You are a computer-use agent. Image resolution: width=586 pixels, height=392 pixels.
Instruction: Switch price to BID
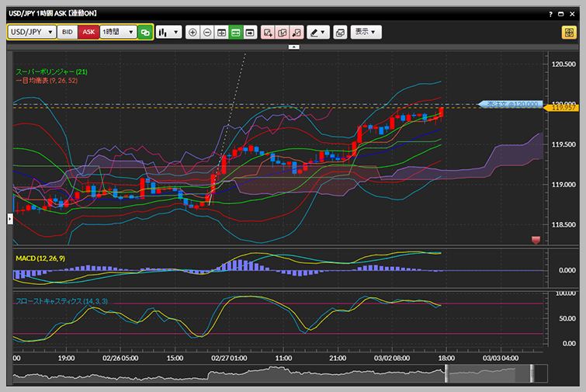tap(68, 32)
